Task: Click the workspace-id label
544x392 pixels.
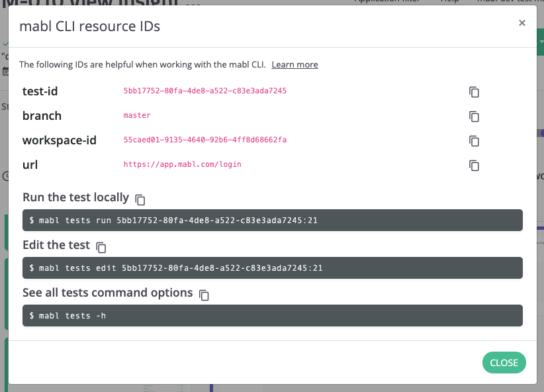Action: 60,140
